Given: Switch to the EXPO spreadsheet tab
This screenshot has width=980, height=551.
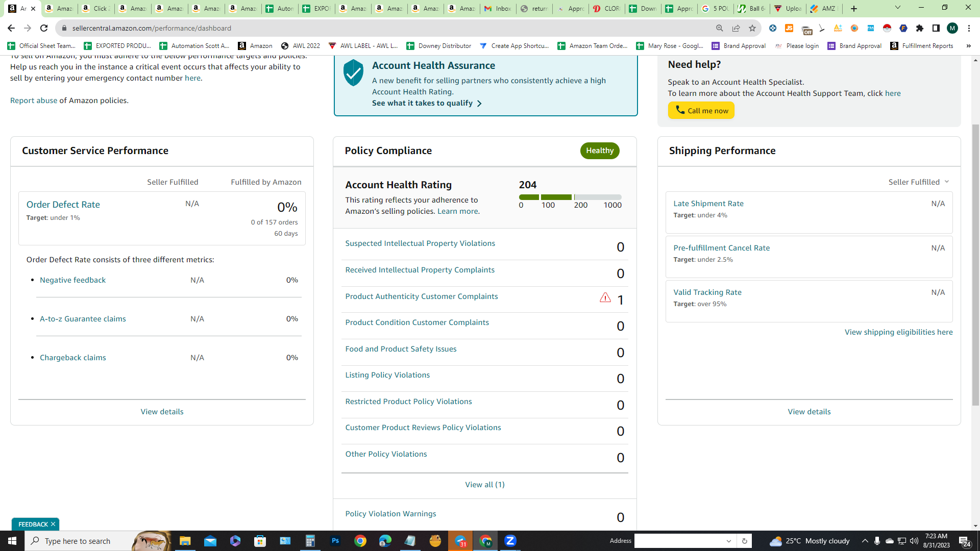Looking at the screenshot, I should pos(316,9).
